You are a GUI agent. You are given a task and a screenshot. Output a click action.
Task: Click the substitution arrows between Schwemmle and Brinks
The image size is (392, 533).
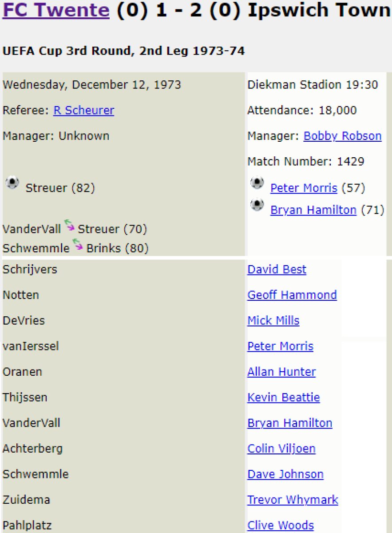pyautogui.click(x=78, y=244)
